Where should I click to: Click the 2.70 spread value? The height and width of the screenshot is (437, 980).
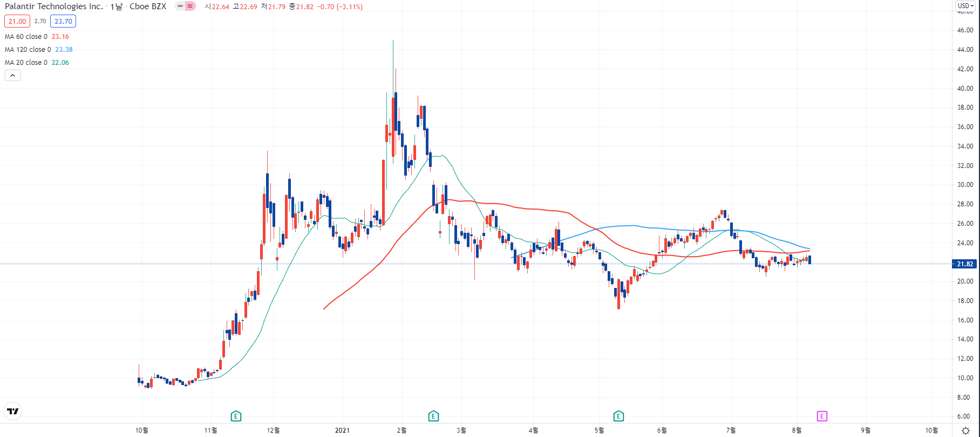pyautogui.click(x=40, y=21)
